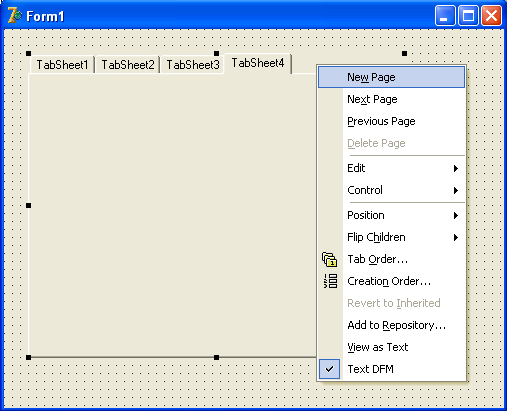
Task: Select Next Page menu entry
Action: (x=391, y=99)
